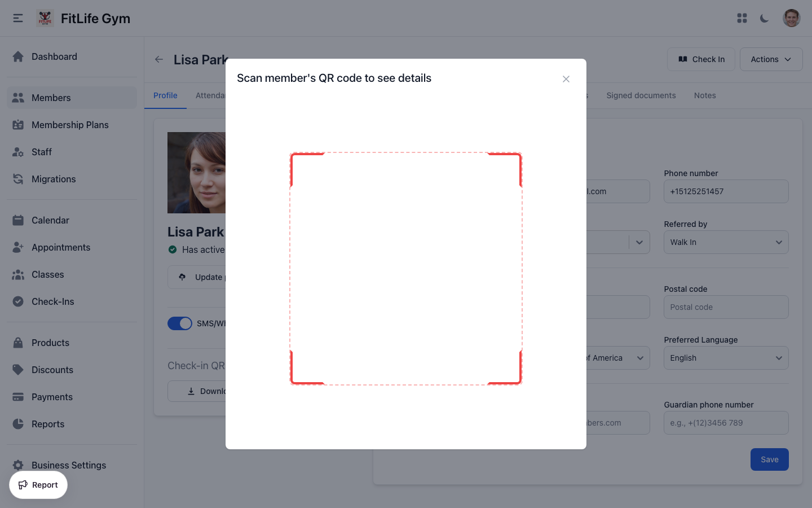Select the Migrations sidebar icon
Viewport: 812px width, 508px height.
tap(19, 179)
